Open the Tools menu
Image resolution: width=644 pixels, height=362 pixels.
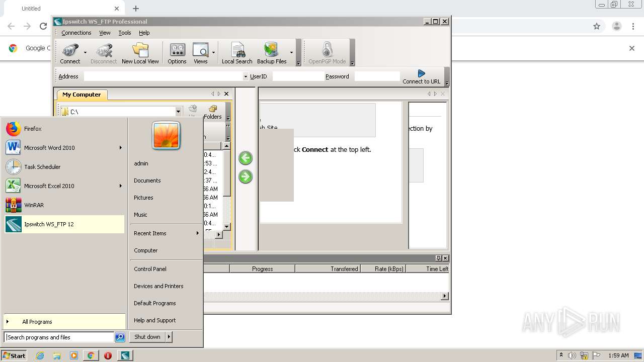[125, 33]
